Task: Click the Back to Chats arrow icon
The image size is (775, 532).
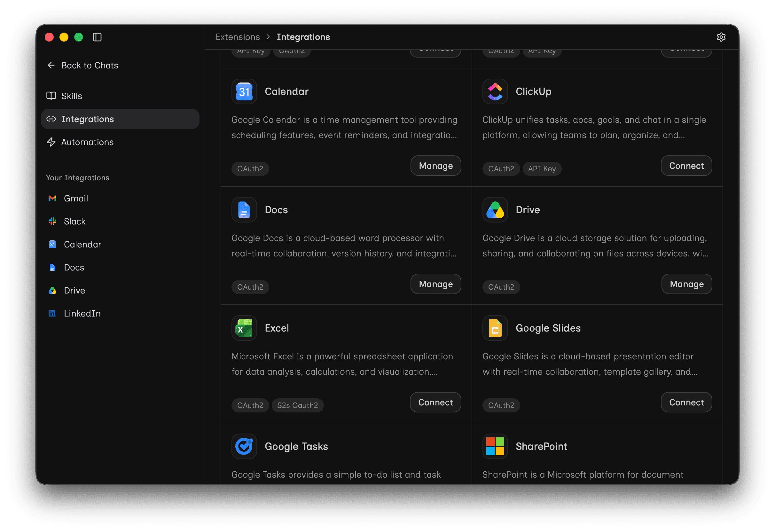Action: (x=51, y=65)
